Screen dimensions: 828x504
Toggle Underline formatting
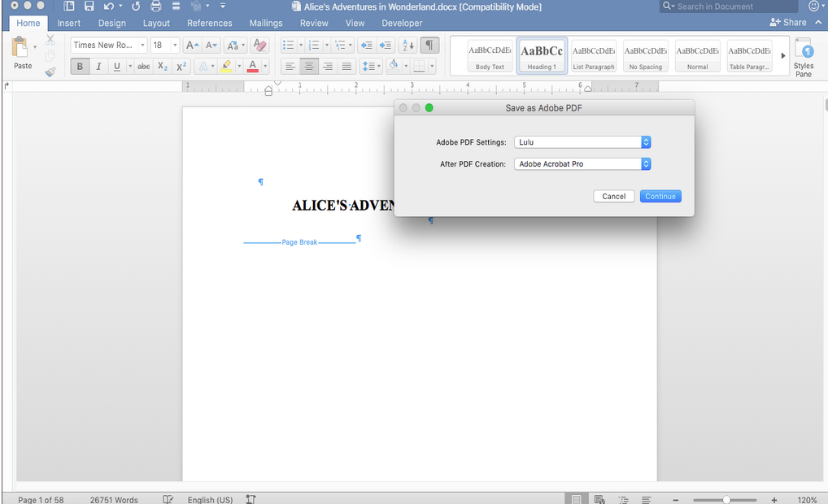tap(116, 67)
